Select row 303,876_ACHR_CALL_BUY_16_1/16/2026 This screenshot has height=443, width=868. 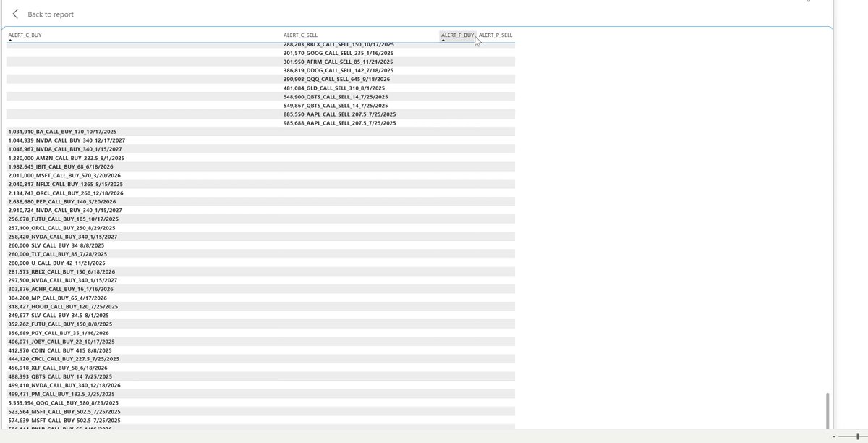coord(260,289)
